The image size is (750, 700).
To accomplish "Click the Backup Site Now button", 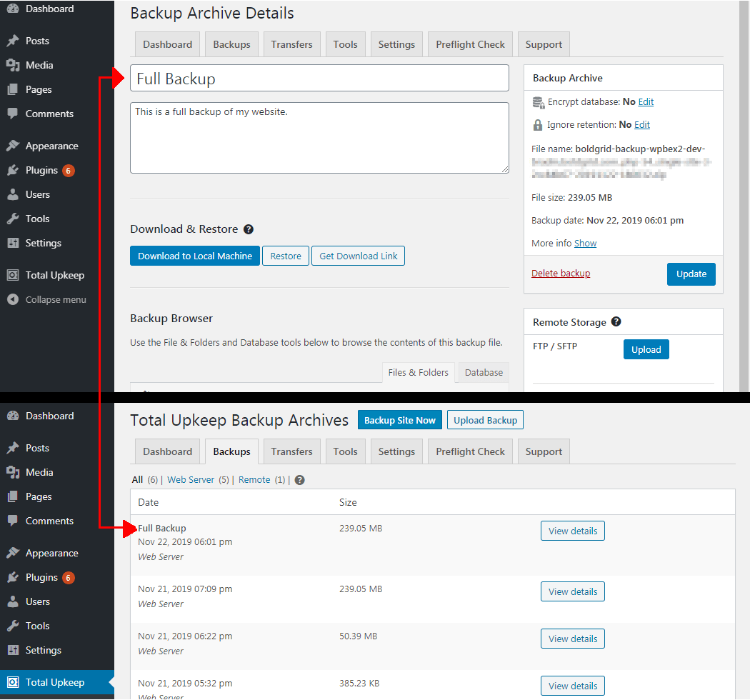I will pyautogui.click(x=399, y=420).
